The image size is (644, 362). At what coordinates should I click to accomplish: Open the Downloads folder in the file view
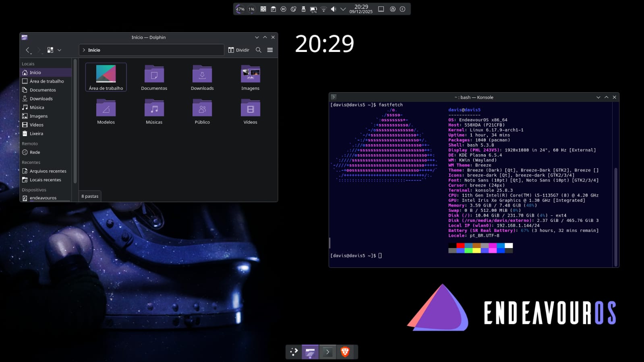(x=202, y=77)
